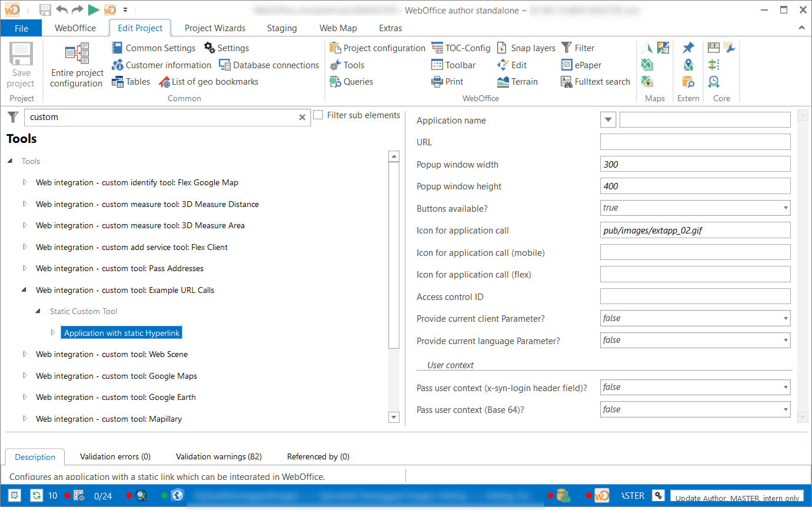812x517 pixels.
Task: Click the Queries configuration icon
Action: [351, 82]
